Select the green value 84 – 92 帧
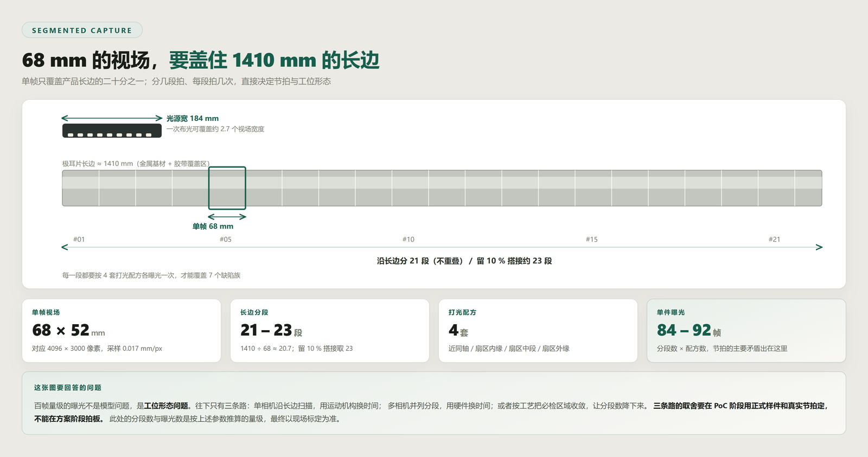Screen dimensions: 868x457 coord(689,330)
